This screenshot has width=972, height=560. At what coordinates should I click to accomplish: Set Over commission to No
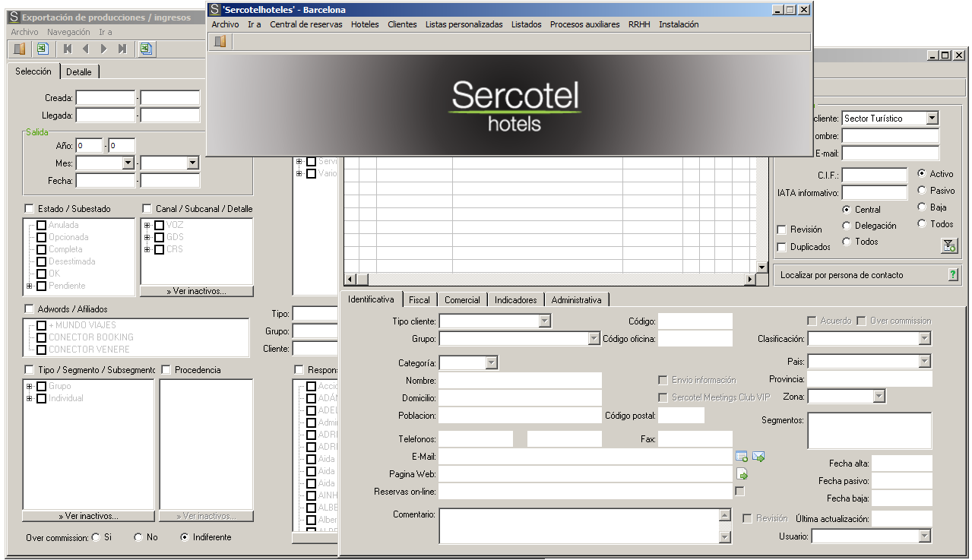138,537
